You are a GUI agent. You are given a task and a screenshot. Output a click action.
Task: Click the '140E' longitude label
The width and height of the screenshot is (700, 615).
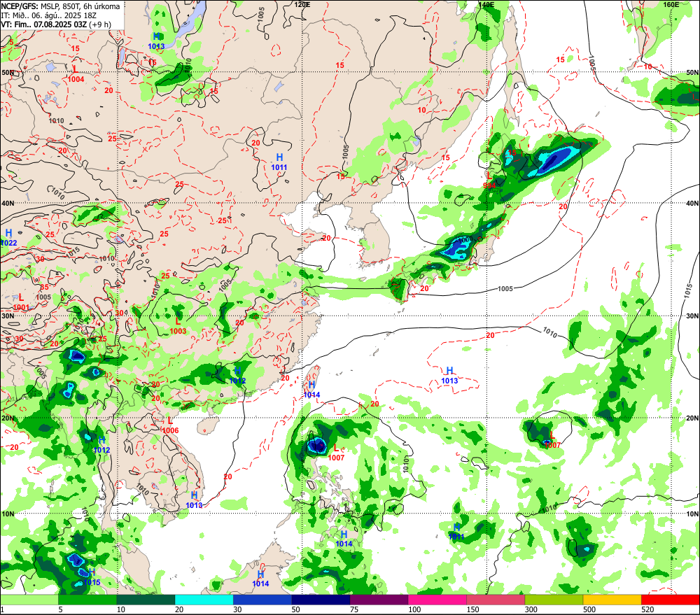[486, 4]
